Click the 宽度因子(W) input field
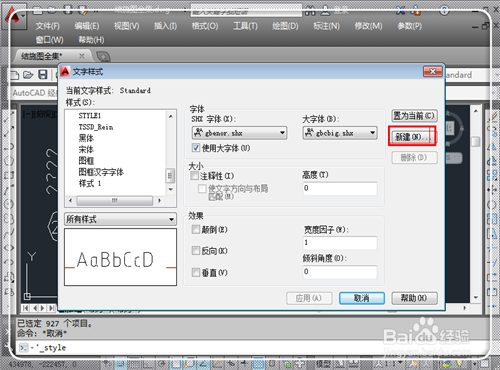Image resolution: width=500 pixels, height=370 pixels. 340,243
